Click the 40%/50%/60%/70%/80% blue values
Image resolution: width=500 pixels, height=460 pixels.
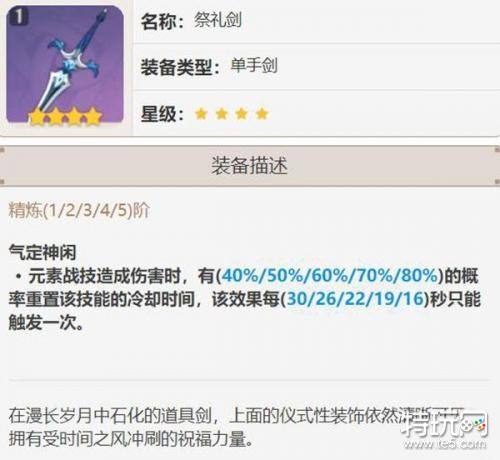330,276
